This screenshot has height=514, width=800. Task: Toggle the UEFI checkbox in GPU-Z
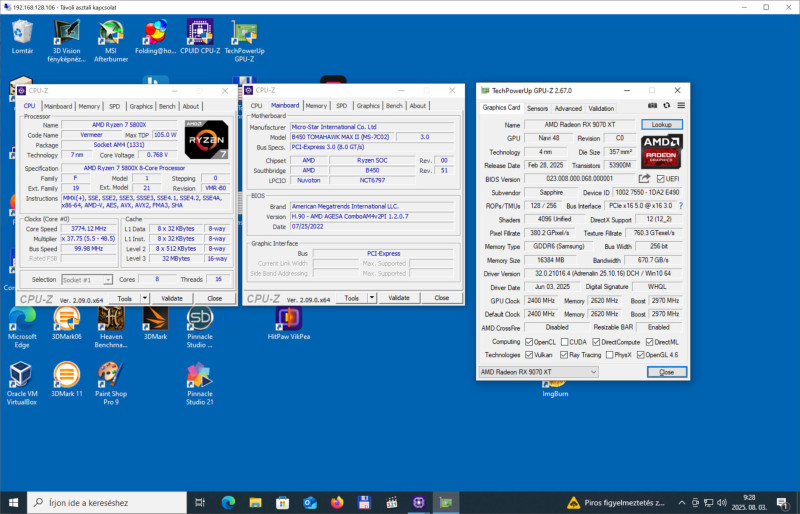point(661,179)
